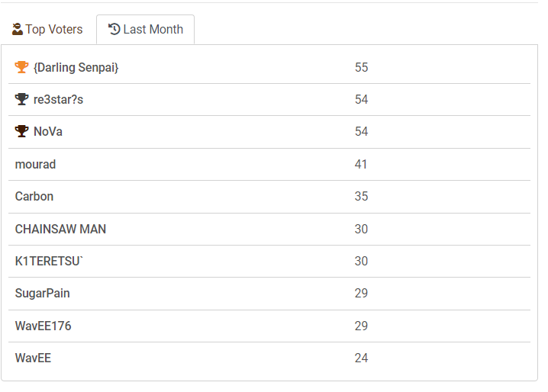Screen dimensions: 548x392
Task: Click the vote count 24 in last row
Action: [x=361, y=358]
